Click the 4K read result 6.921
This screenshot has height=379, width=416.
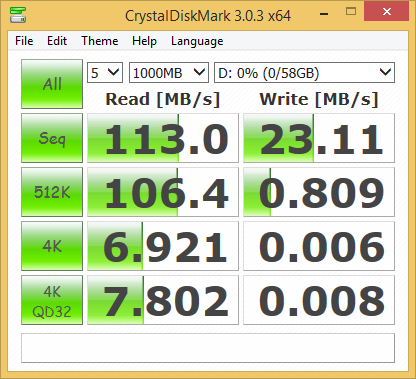point(163,246)
